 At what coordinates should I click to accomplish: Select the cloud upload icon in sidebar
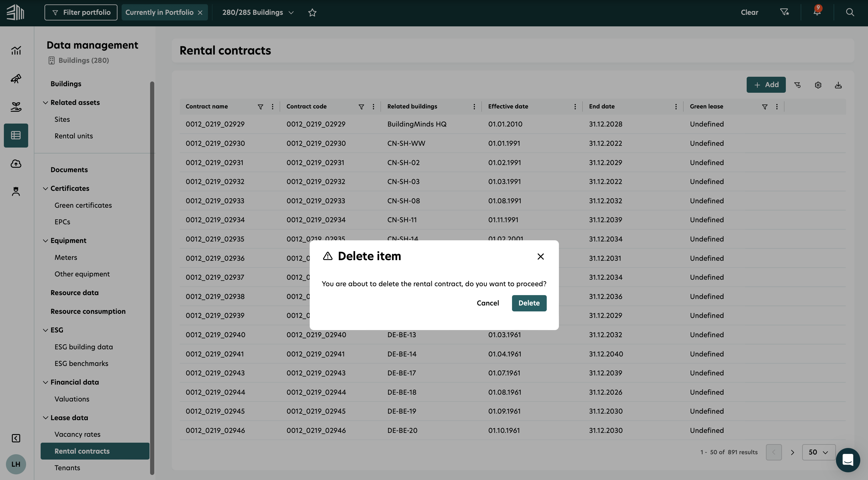pos(16,164)
